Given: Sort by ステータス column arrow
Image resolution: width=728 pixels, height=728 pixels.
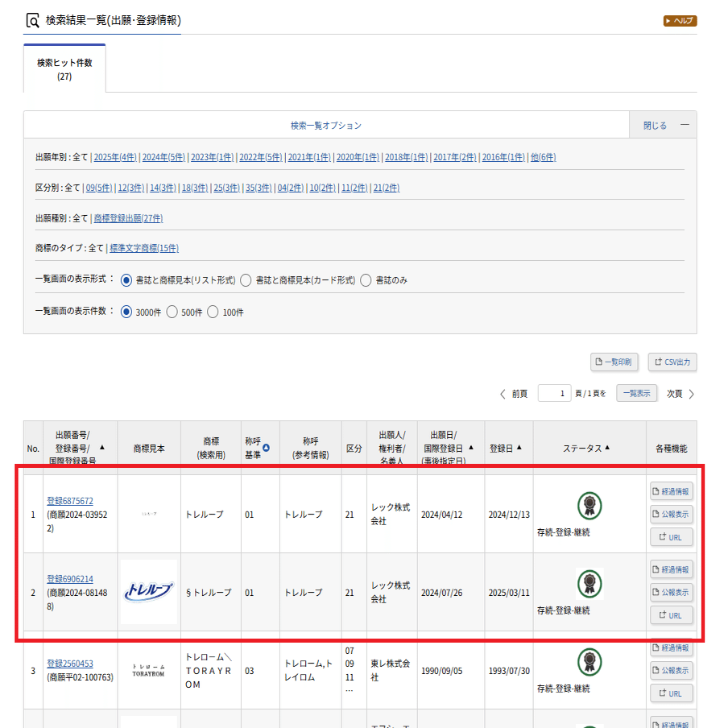Looking at the screenshot, I should click(x=607, y=448).
